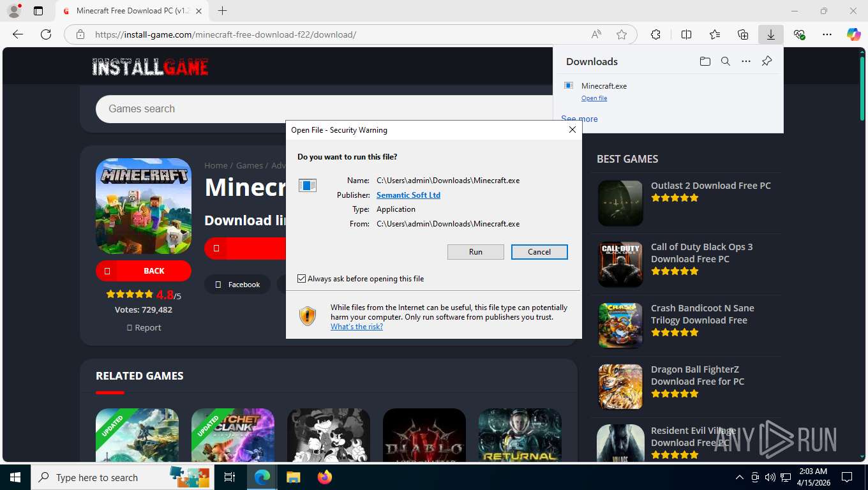The height and width of the screenshot is (490, 868).
Task: Open the Returnal related game thumbnail
Action: 520,434
